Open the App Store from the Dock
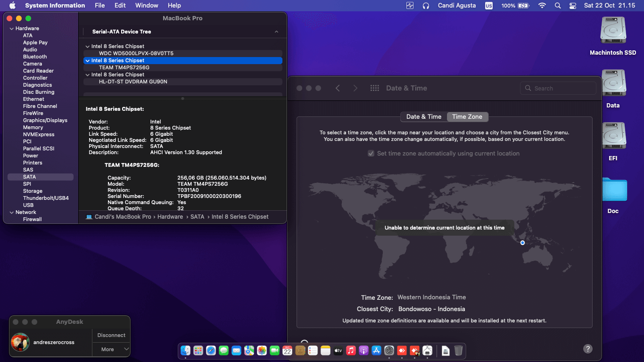The height and width of the screenshot is (362, 644). point(376,351)
